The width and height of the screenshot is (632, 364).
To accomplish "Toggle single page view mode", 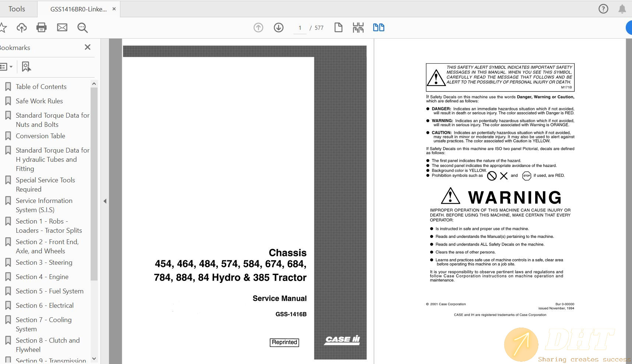I will 338,28.
